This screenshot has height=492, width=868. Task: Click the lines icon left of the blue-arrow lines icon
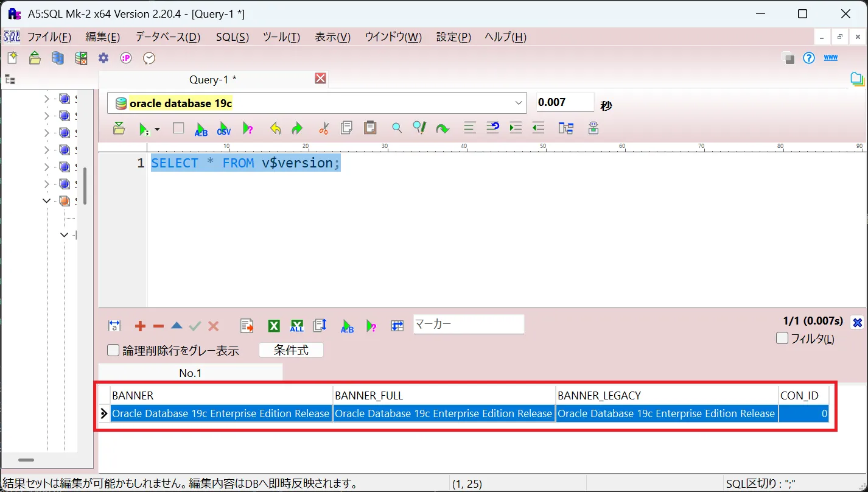click(x=470, y=128)
